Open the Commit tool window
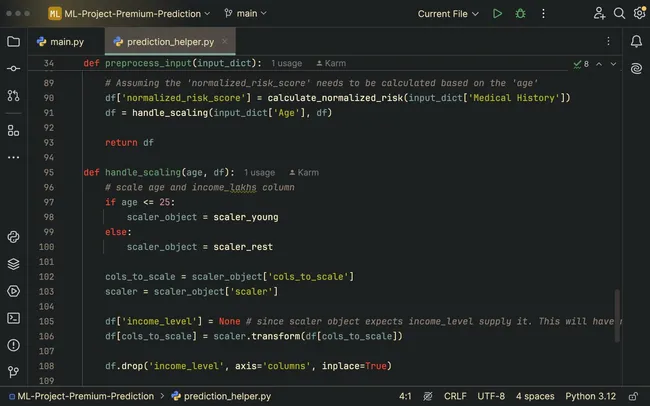This screenshot has height=406, width=650. coord(13,68)
